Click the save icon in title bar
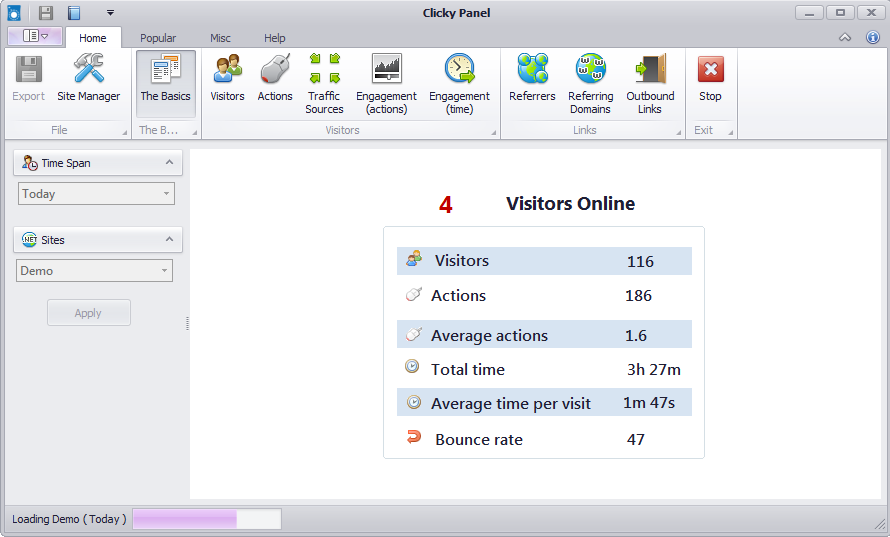890x537 pixels. 46,12
